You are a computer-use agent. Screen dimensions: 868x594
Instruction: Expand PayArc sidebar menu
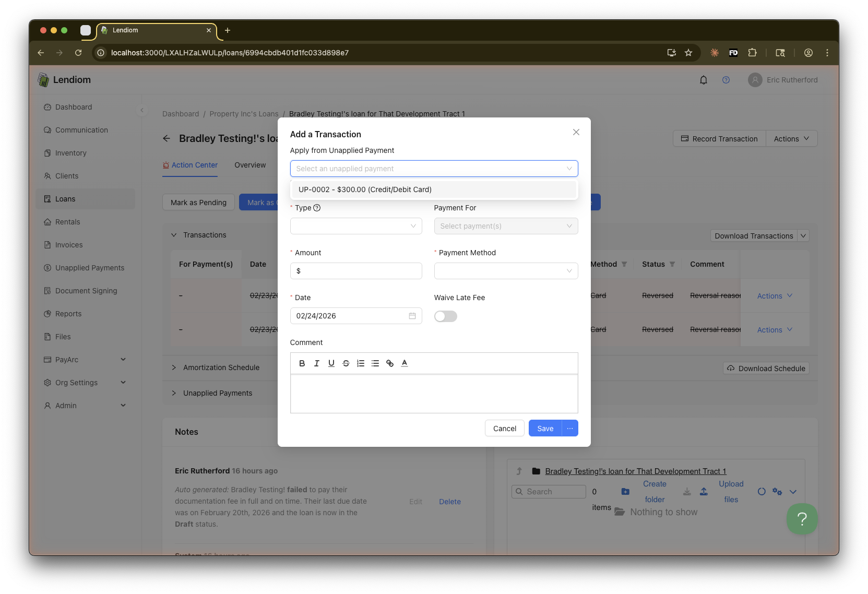tap(86, 360)
